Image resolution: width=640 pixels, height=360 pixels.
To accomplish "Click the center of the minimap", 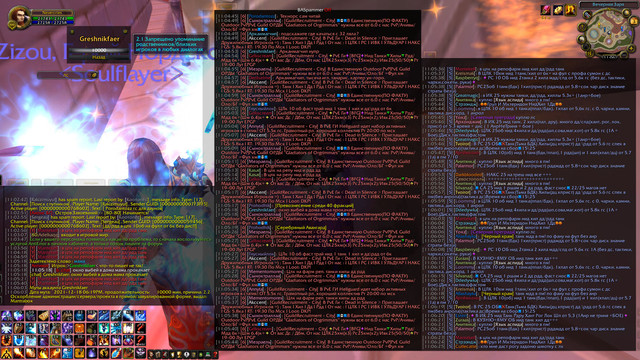I will coord(609,31).
